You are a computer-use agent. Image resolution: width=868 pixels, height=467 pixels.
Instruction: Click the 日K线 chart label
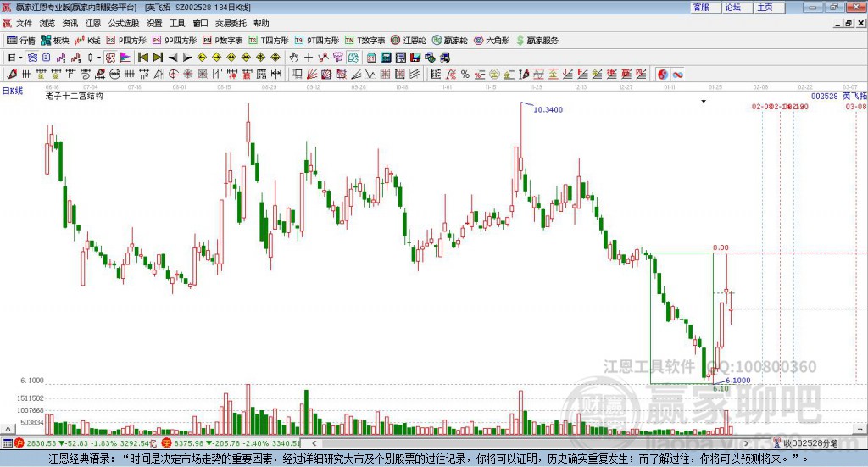[x=13, y=90]
